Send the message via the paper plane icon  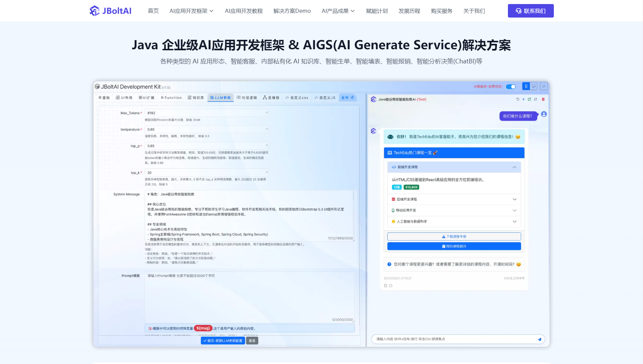[x=539, y=339]
